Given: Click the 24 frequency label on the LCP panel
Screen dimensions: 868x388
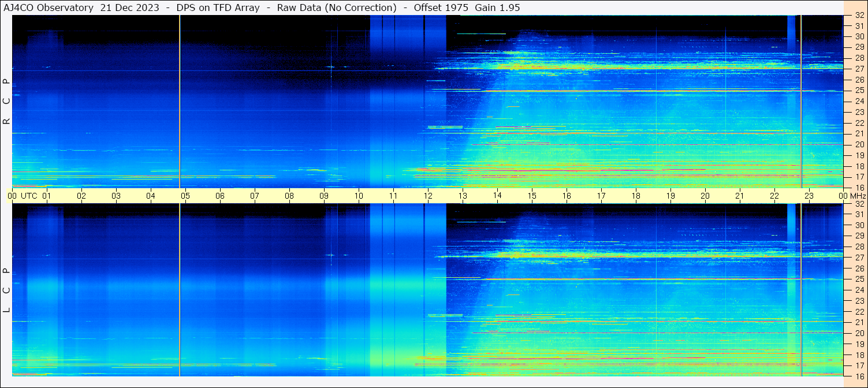Looking at the screenshot, I should point(859,290).
